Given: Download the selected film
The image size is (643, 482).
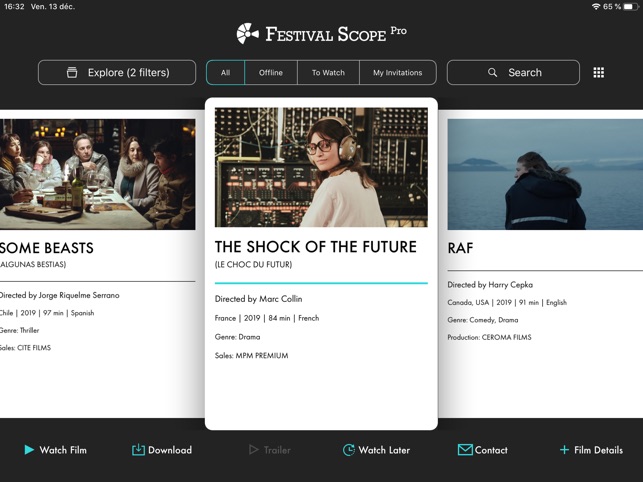Looking at the screenshot, I should click(162, 450).
